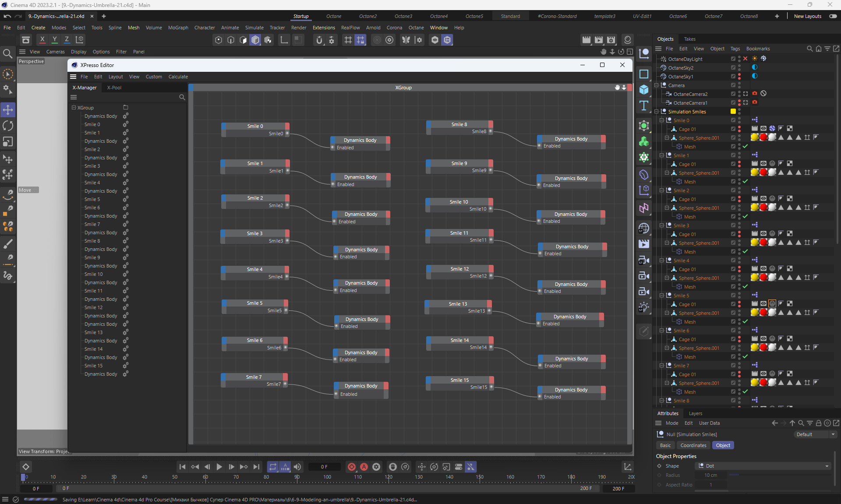Image resolution: width=841 pixels, height=504 pixels.
Task: Click the yellow layer swatch of Simulation Smiles
Action: 733,112
